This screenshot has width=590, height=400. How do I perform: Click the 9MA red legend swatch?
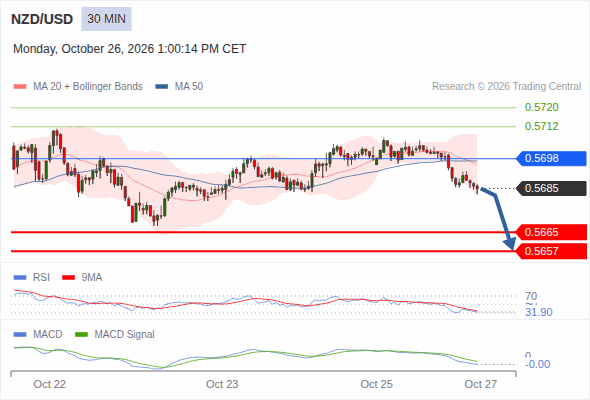tap(68, 278)
